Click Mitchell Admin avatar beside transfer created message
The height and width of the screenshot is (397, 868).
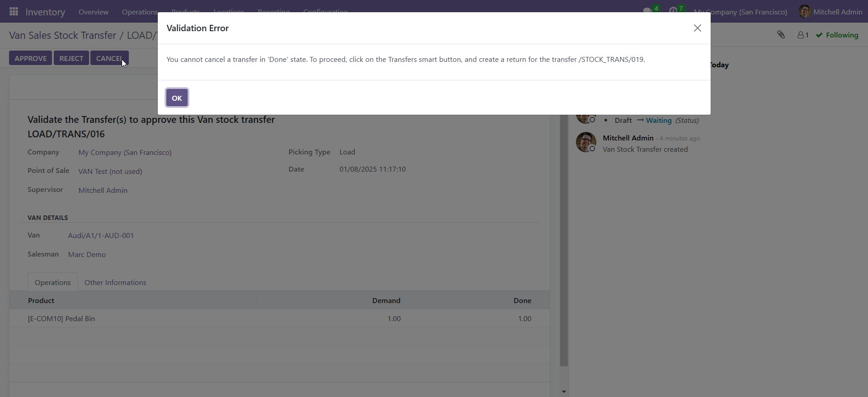tap(586, 142)
